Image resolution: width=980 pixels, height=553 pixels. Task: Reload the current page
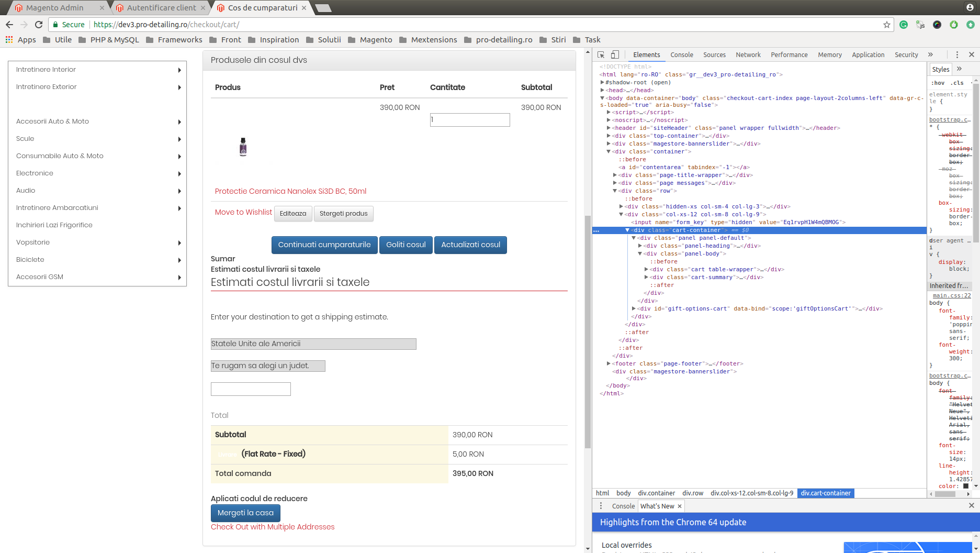[39, 25]
